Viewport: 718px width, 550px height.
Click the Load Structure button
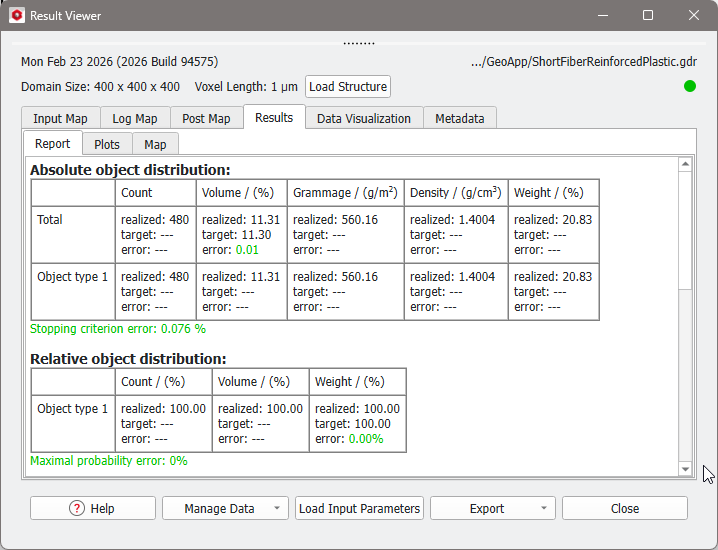click(348, 87)
